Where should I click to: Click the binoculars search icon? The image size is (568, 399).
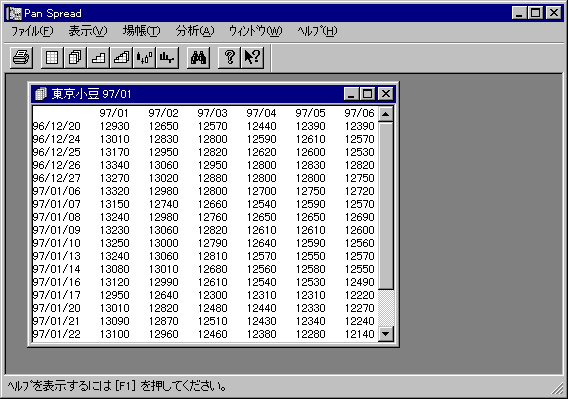[x=199, y=57]
